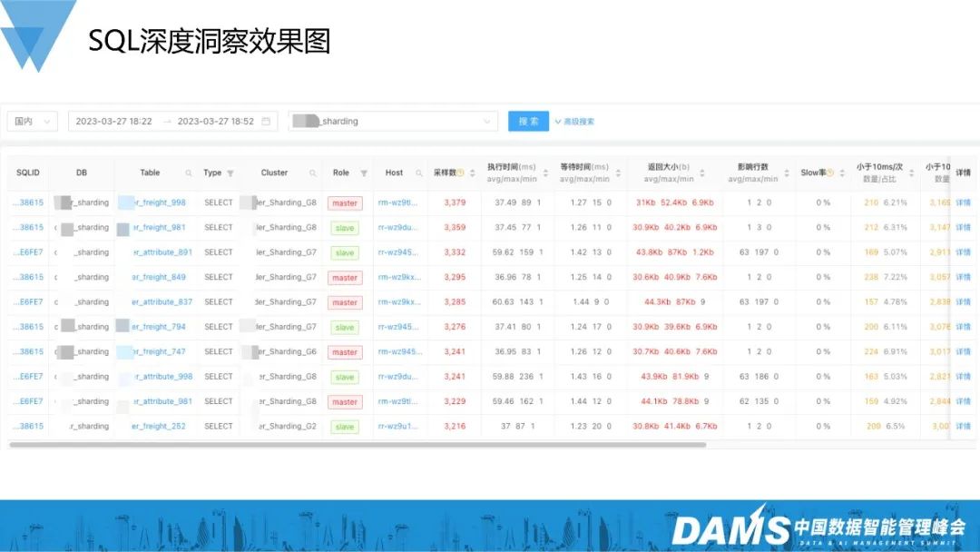
Task: Open the Type column filter icon
Action: (230, 173)
